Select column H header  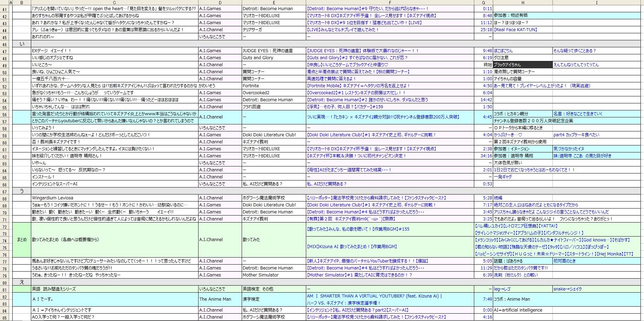coord(523,2)
